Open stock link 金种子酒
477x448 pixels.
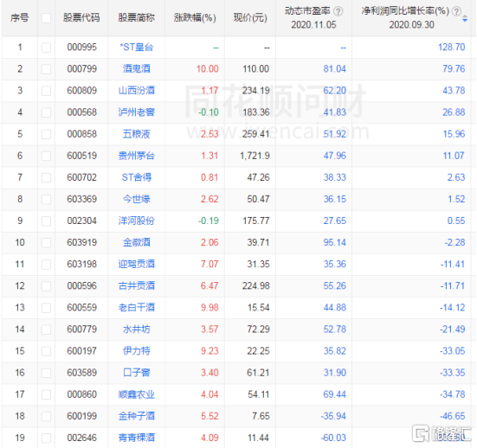136,416
